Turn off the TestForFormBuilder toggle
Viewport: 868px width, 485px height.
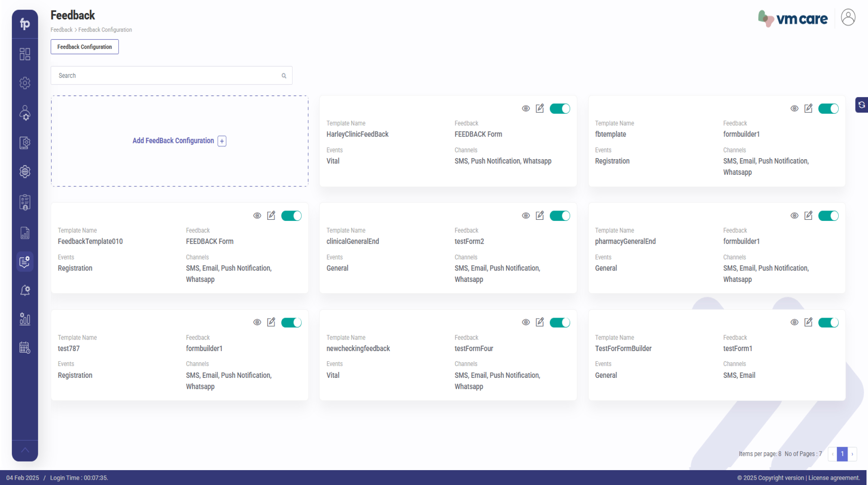pos(828,322)
